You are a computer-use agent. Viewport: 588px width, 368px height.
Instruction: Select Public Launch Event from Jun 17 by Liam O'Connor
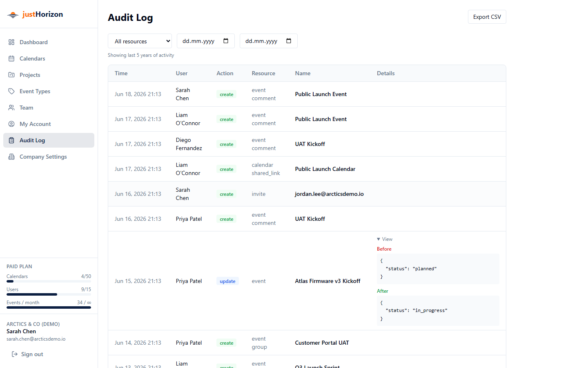321,119
